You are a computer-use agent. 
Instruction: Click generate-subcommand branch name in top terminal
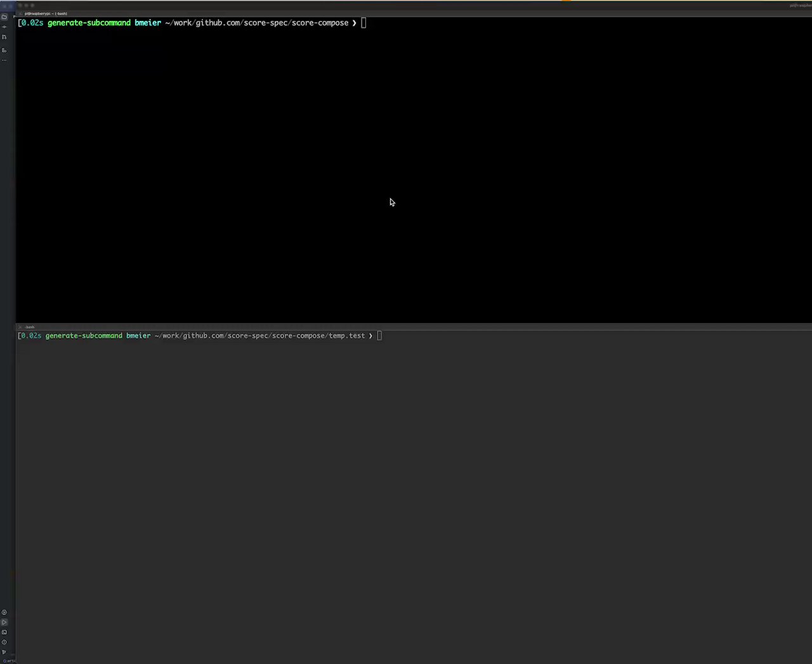[x=89, y=23]
